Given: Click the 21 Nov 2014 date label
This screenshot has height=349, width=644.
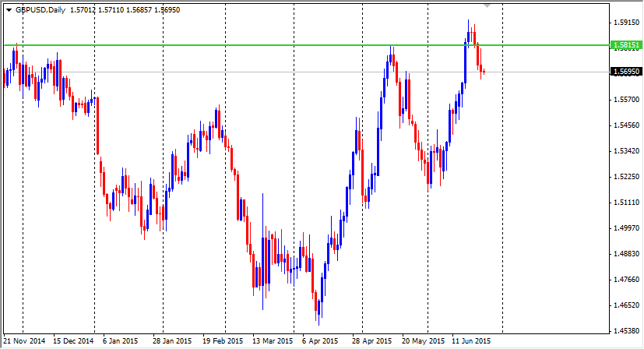Looking at the screenshot, I should tap(24, 341).
